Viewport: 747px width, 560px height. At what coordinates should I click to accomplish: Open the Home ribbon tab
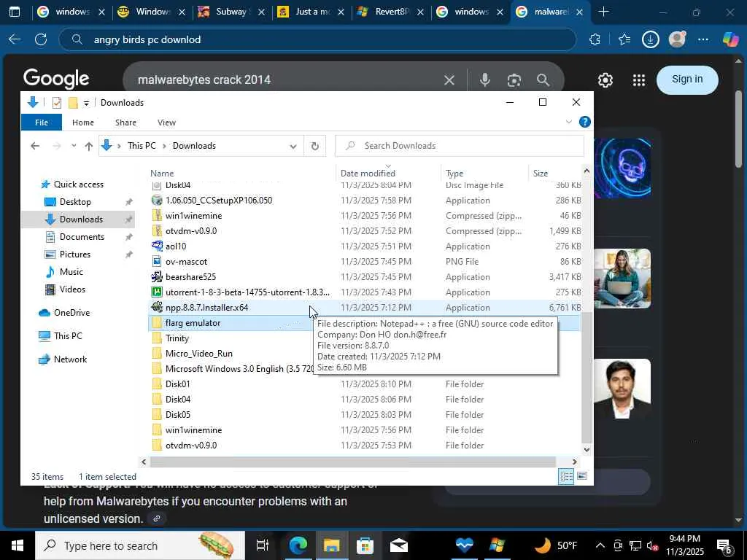83,122
